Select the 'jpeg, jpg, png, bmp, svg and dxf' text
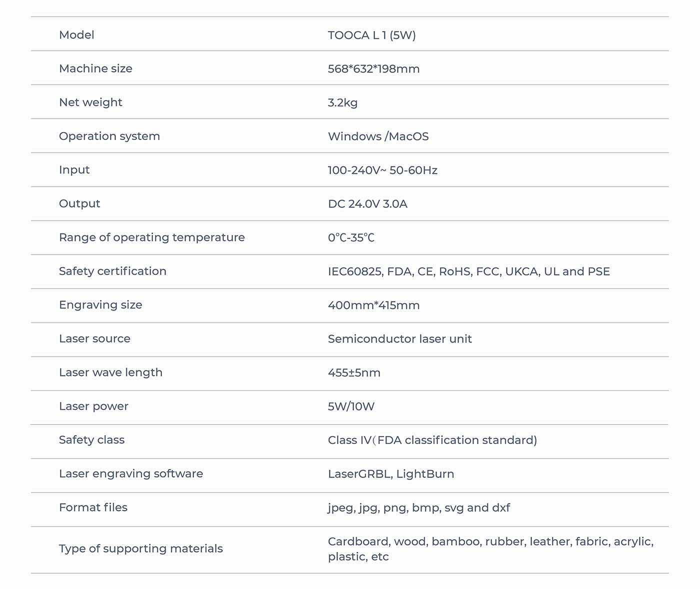This screenshot has width=700, height=589. [418, 508]
